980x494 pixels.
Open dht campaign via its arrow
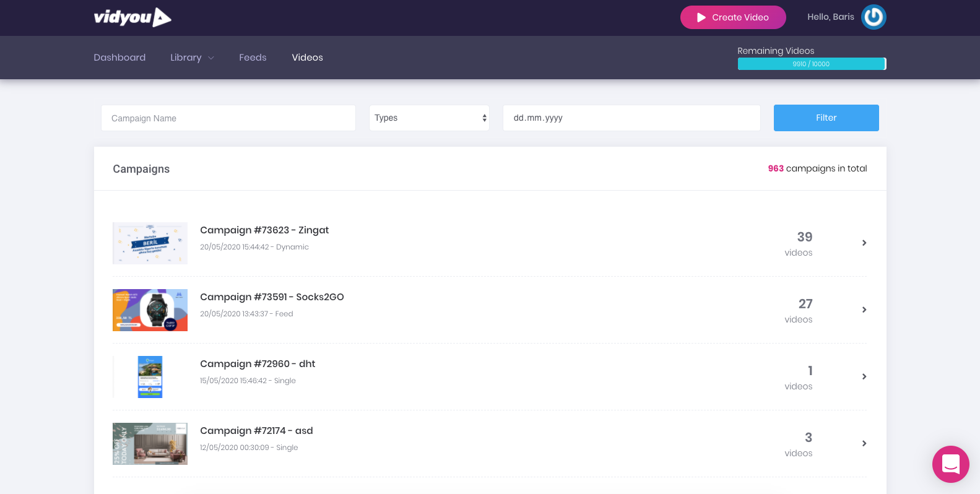click(864, 376)
